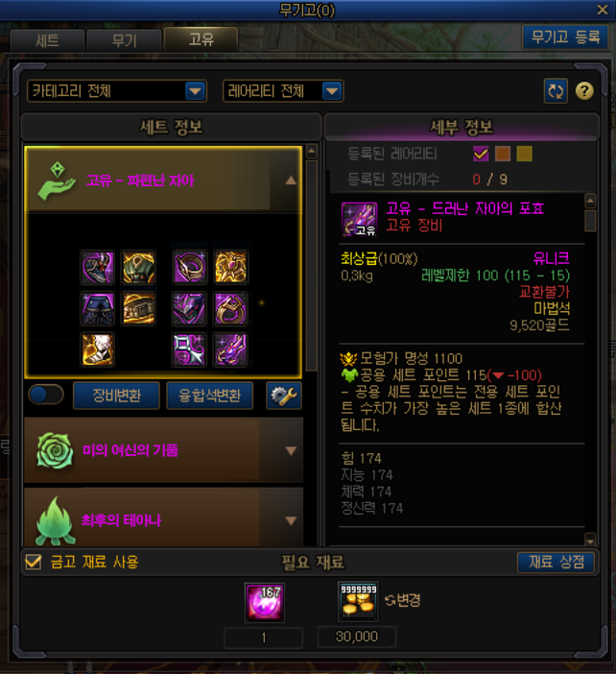Click the purple orb material icon
The image size is (616, 674).
tap(264, 602)
